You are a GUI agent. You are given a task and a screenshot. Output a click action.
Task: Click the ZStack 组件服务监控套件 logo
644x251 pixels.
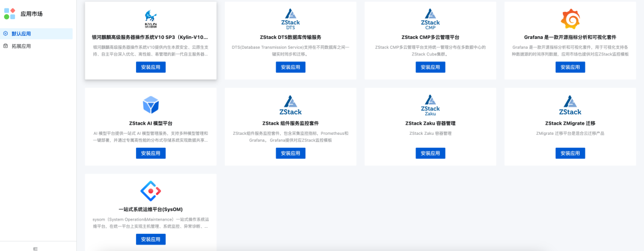tap(290, 105)
